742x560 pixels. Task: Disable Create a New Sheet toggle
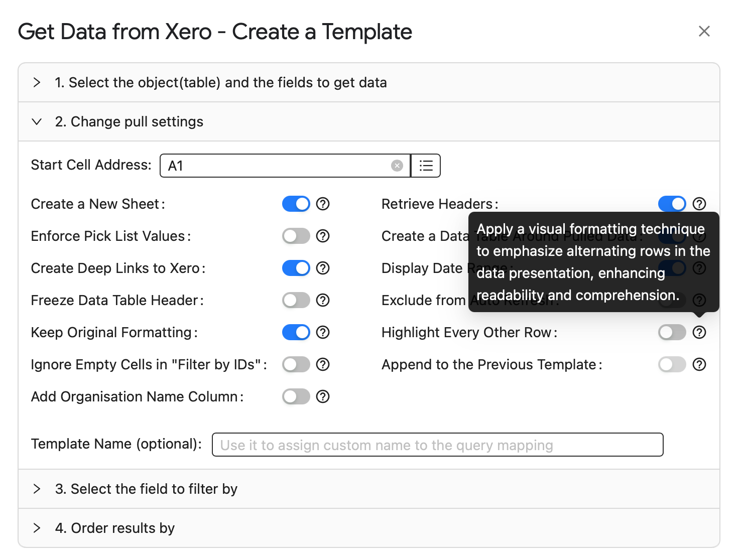pyautogui.click(x=296, y=204)
